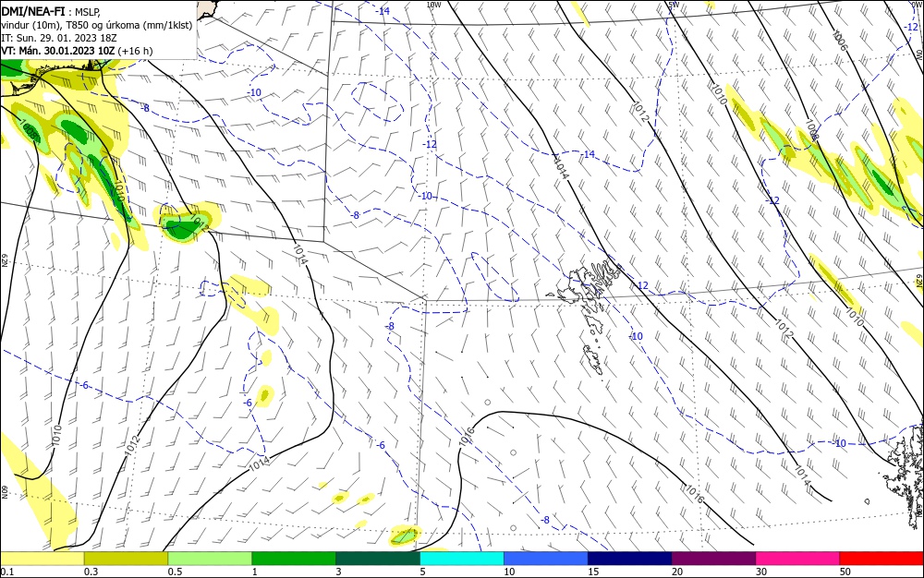Viewport: 924px width, 578px height.
Task: Click the '30' legend scale value
Action: click(x=761, y=572)
